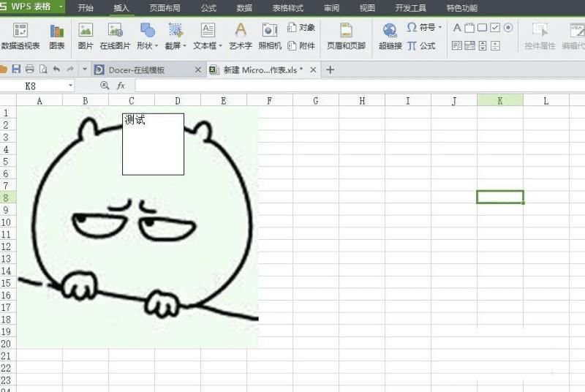Insert an option button form control
Image resolution: width=585 pixels, height=392 pixels.
(507, 28)
